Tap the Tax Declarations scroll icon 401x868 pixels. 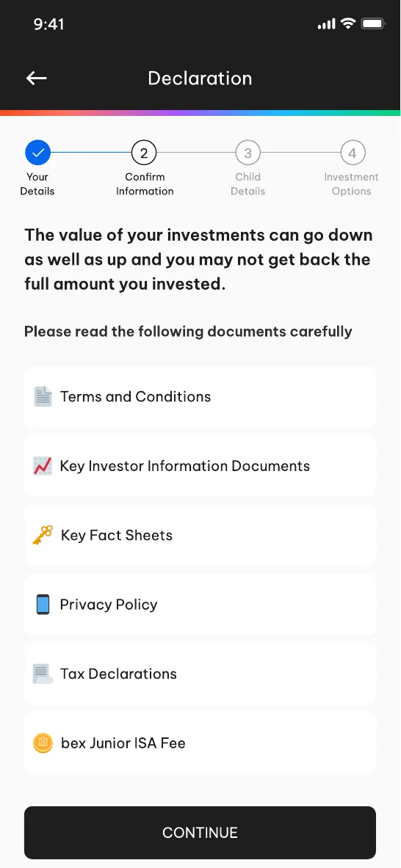point(43,674)
